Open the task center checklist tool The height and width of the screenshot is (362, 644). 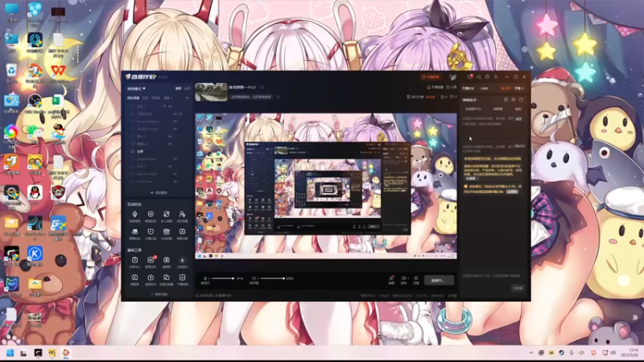pos(134,262)
